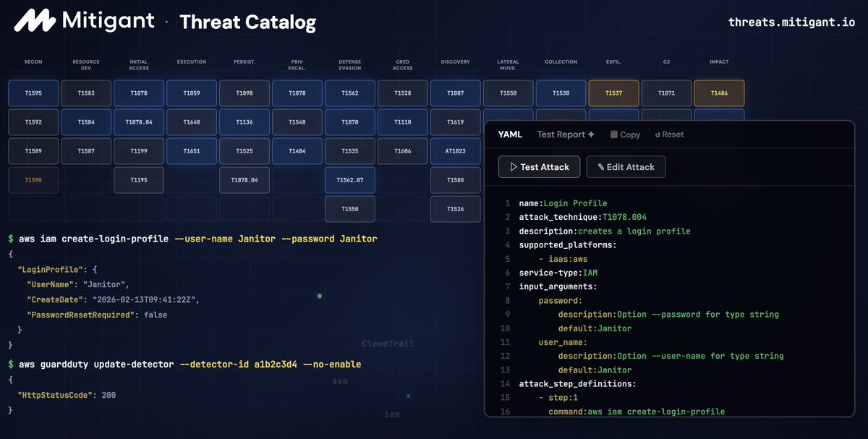Select the T1606 technique cell
The height and width of the screenshot is (439, 868).
(x=403, y=151)
